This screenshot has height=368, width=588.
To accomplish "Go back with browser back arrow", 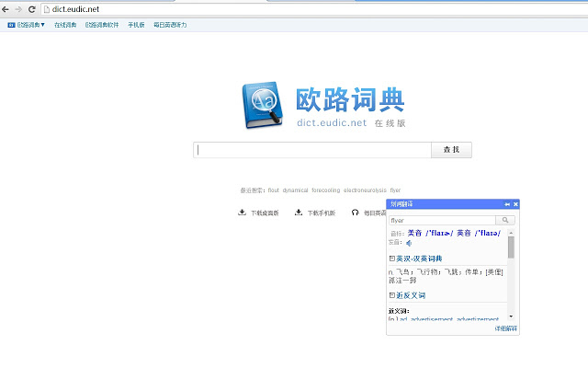I will [x=6, y=9].
